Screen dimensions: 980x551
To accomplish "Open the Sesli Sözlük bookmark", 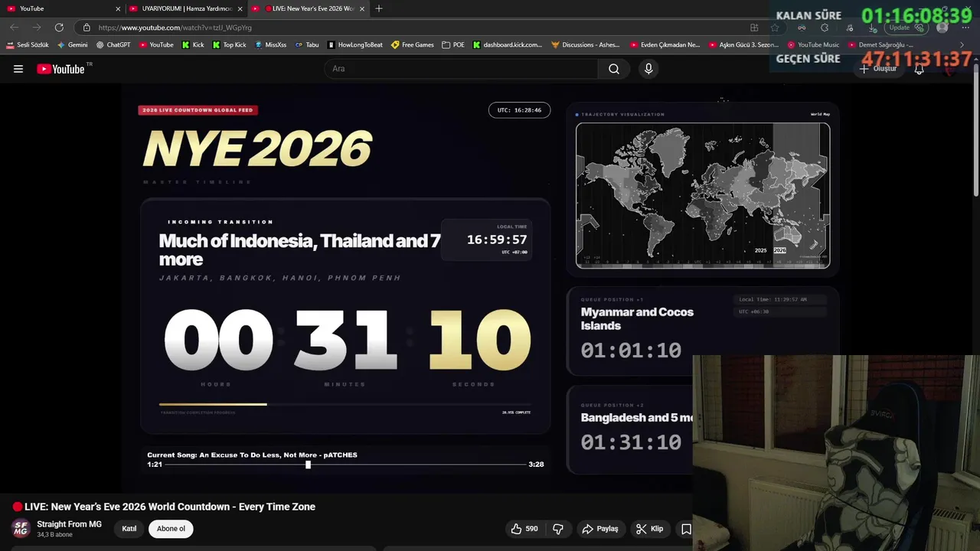I will [28, 45].
